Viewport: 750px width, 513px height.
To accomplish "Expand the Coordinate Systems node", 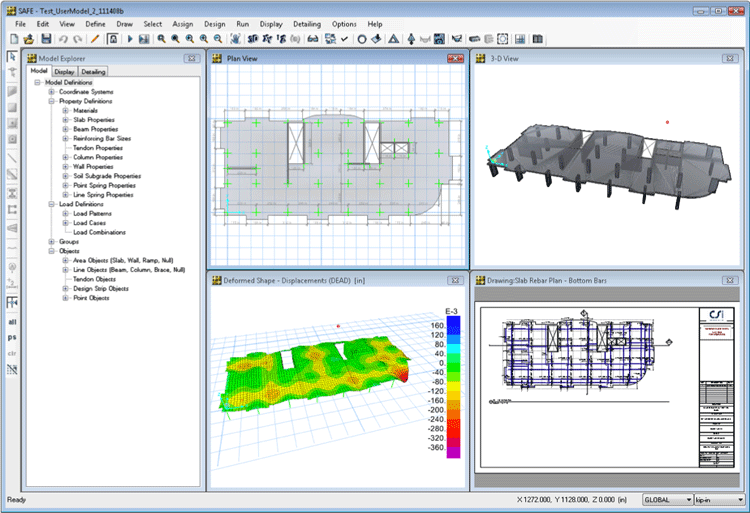I will (51, 92).
